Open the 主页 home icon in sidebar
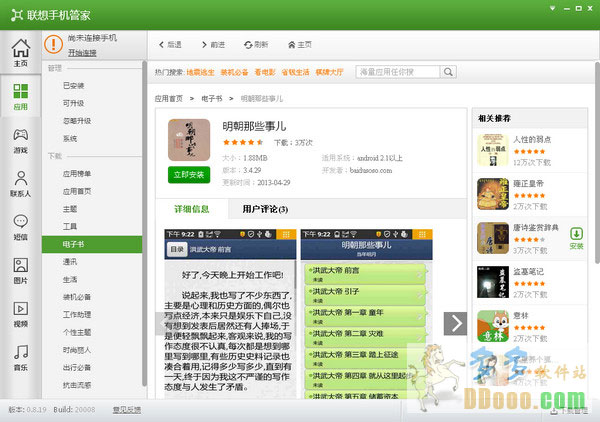This screenshot has height=422, width=600. [x=21, y=52]
